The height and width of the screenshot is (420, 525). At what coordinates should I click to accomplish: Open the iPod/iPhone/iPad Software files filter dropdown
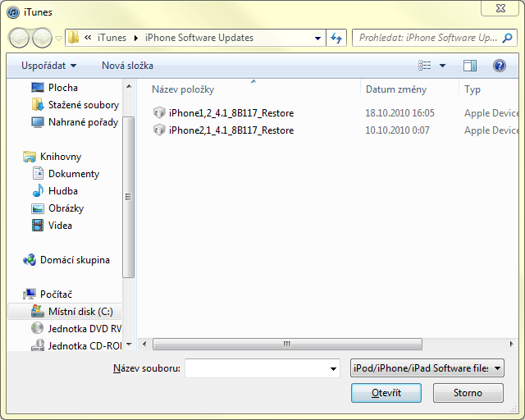427,368
